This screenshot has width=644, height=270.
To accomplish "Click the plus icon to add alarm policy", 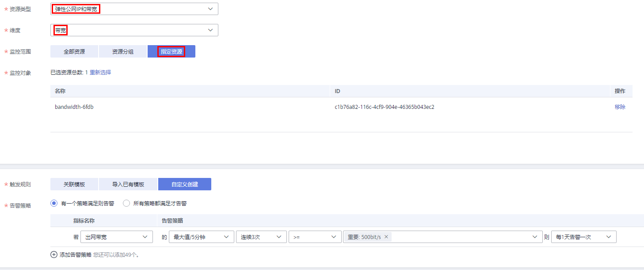I will click(x=54, y=255).
